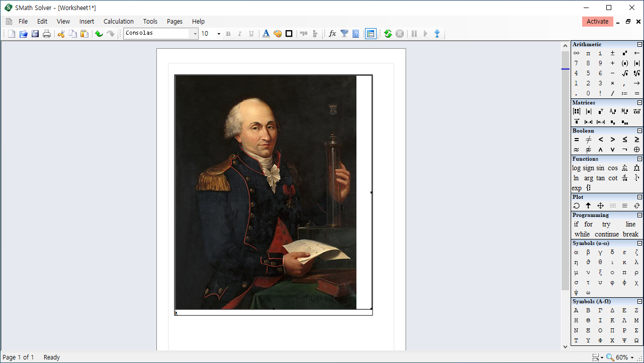644x363 pixels.
Task: Open the 60% zoom dropdown
Action: [632, 357]
